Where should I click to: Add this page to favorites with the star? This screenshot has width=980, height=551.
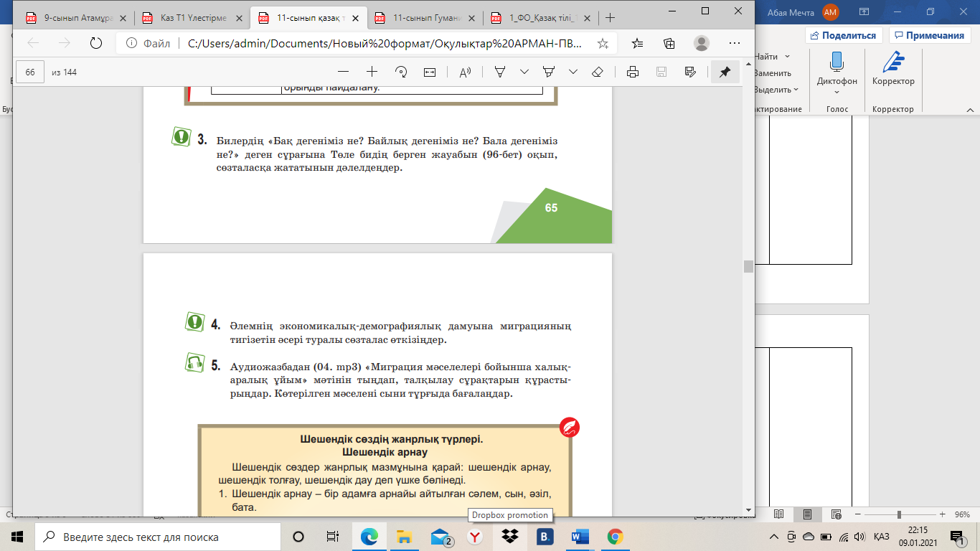(x=603, y=43)
